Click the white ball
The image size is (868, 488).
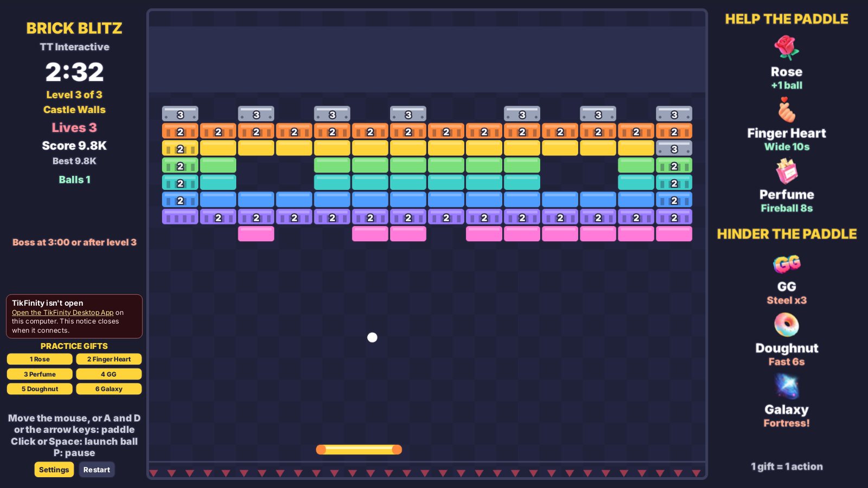coord(372,337)
